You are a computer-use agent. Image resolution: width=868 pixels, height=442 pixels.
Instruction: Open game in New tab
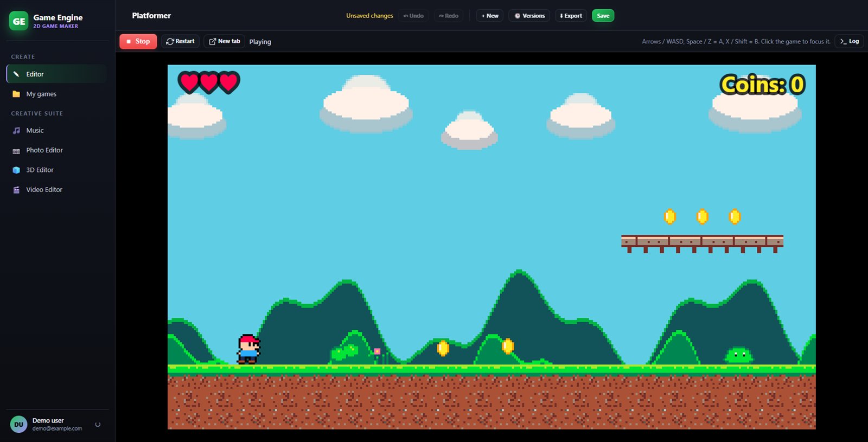224,41
